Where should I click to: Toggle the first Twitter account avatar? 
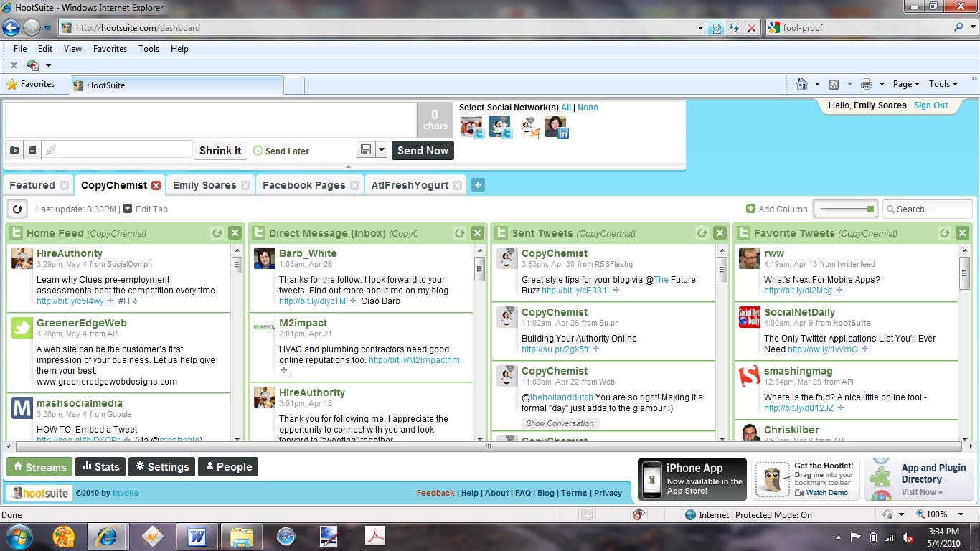coord(472,128)
